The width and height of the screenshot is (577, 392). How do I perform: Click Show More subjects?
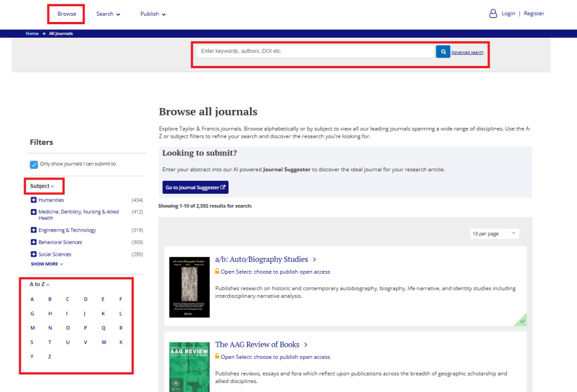click(47, 264)
